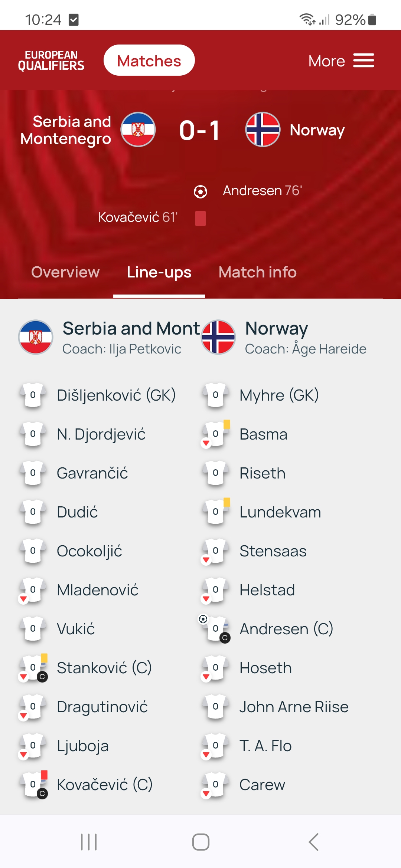Tap Kovačević (C) jersey with red card
The height and width of the screenshot is (868, 401).
point(33,784)
